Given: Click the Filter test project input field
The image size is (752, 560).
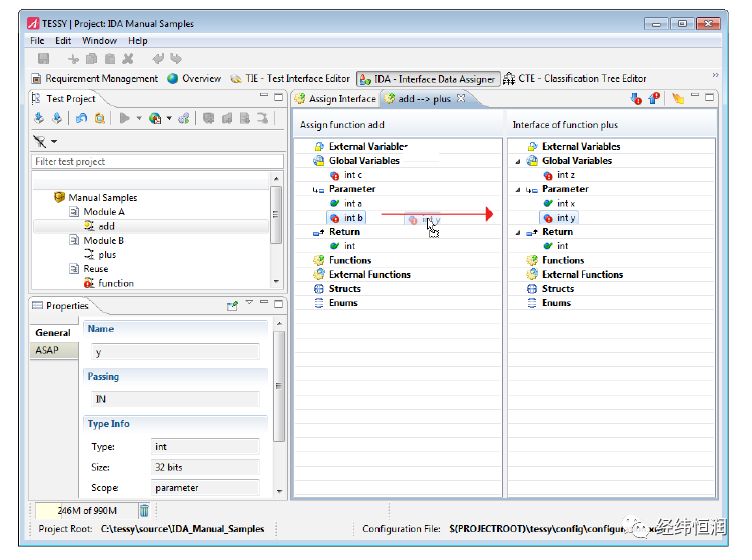Looking at the screenshot, I should (x=157, y=162).
